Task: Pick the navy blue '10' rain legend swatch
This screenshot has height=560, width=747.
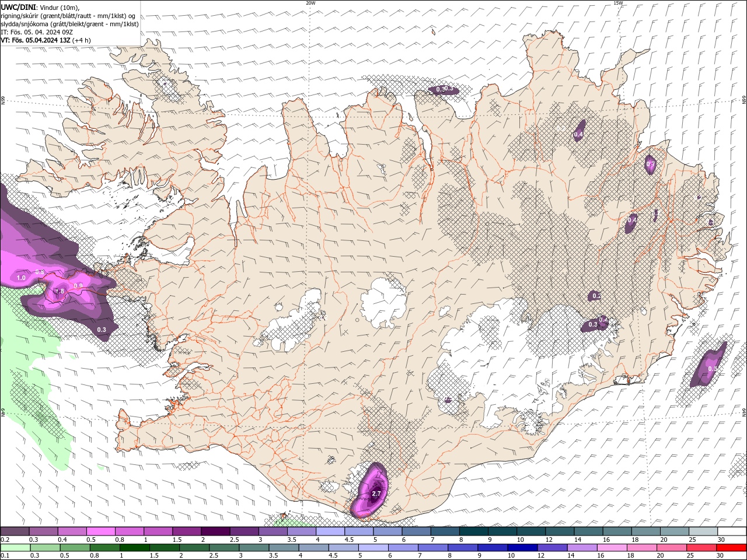Action: click(x=522, y=547)
